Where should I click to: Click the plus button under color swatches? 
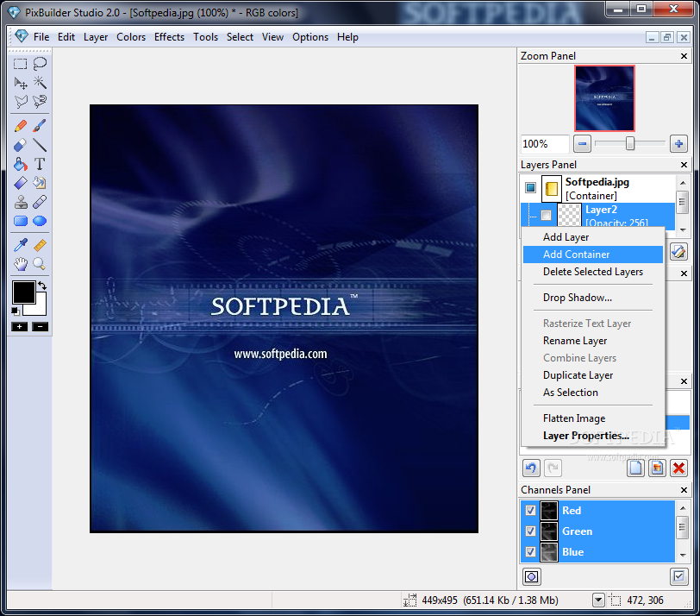pos(20,327)
